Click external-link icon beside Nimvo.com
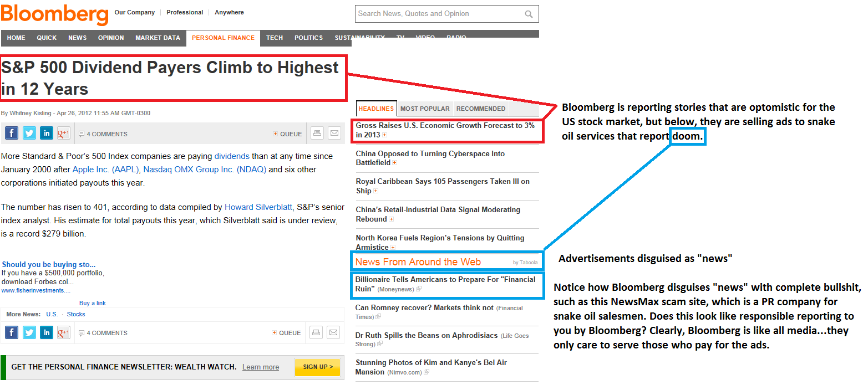Image resolution: width=868 pixels, height=385 pixels. 426,372
